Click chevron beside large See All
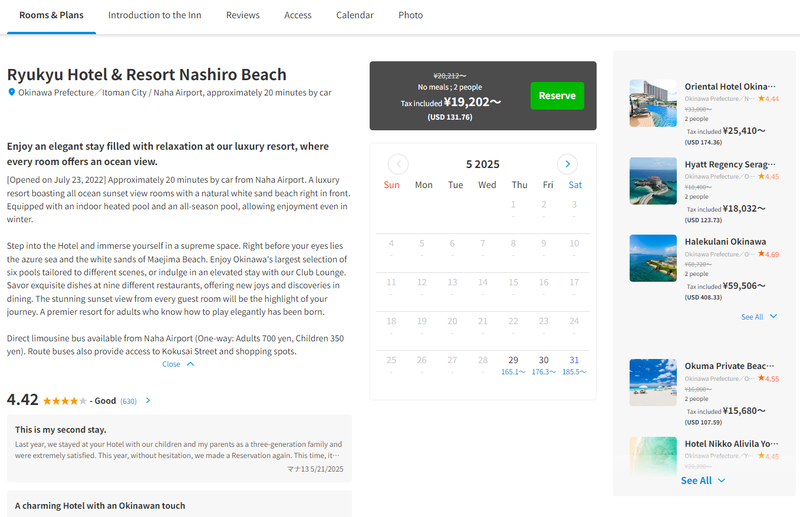The image size is (800, 517). point(721,480)
